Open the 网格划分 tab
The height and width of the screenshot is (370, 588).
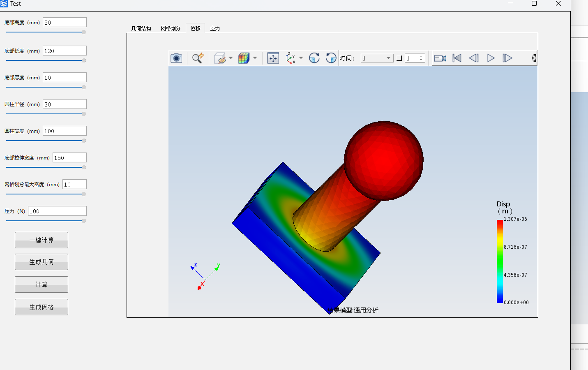(171, 28)
